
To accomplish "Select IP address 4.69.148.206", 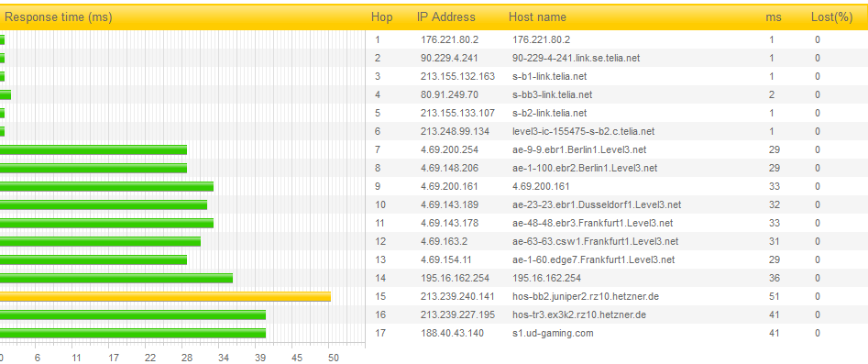I will click(x=449, y=168).
